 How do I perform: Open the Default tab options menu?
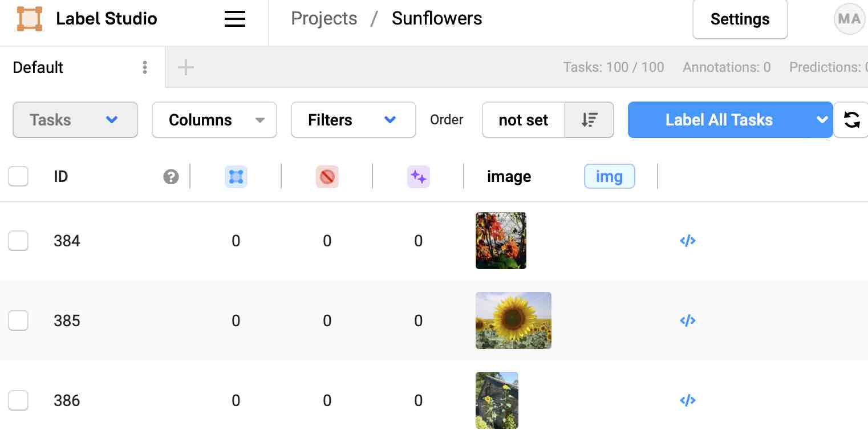145,67
